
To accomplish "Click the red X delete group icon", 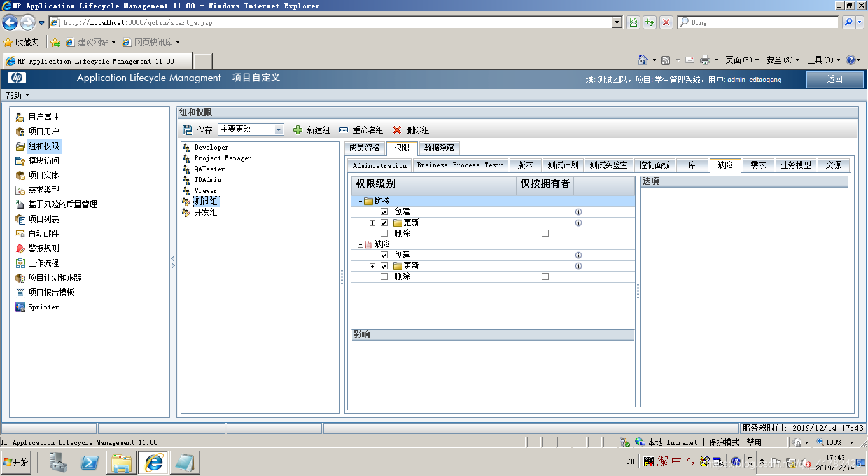I will pos(397,130).
